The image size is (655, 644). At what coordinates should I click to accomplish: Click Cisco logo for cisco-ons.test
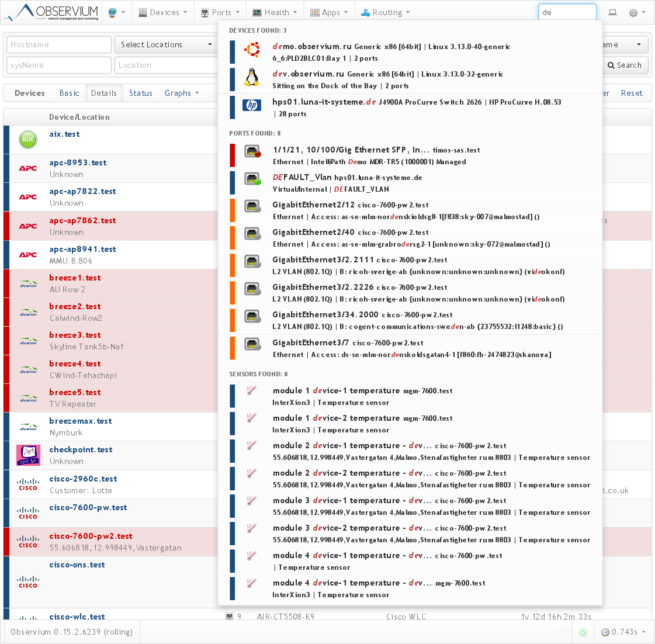28,581
